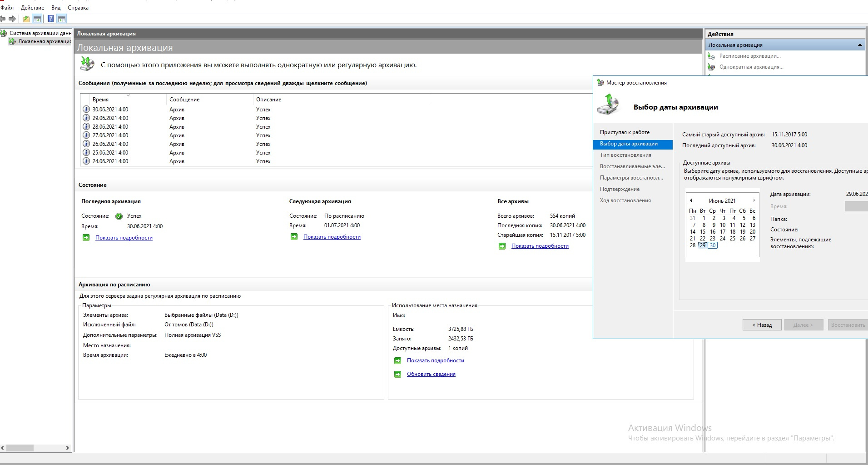Toggle the Actions pane toolbar icon
This screenshot has height=465, width=868.
pyautogui.click(x=62, y=19)
